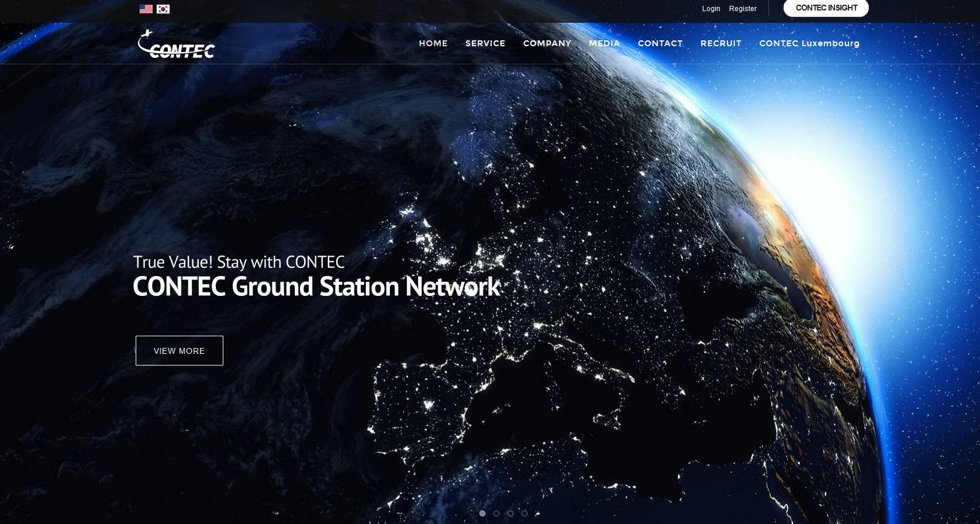The width and height of the screenshot is (980, 524).
Task: Click the 'CONTEC Ground Station Network' headline
Action: click(316, 287)
